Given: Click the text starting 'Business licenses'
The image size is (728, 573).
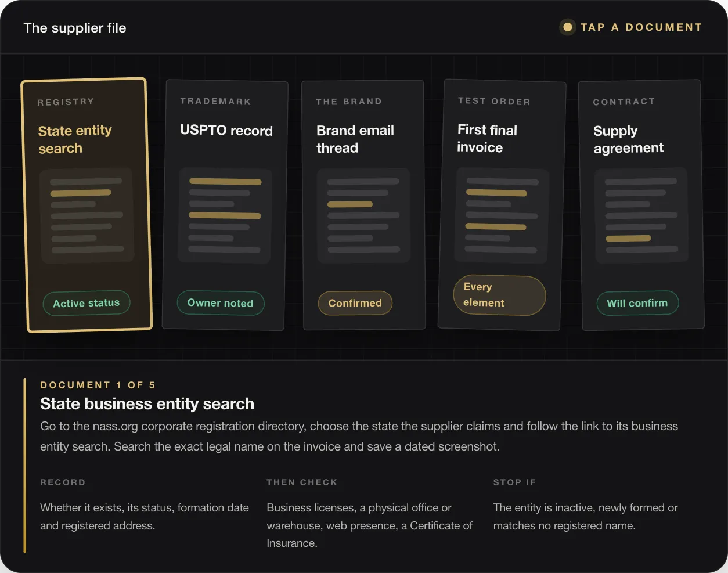Looking at the screenshot, I should (370, 525).
